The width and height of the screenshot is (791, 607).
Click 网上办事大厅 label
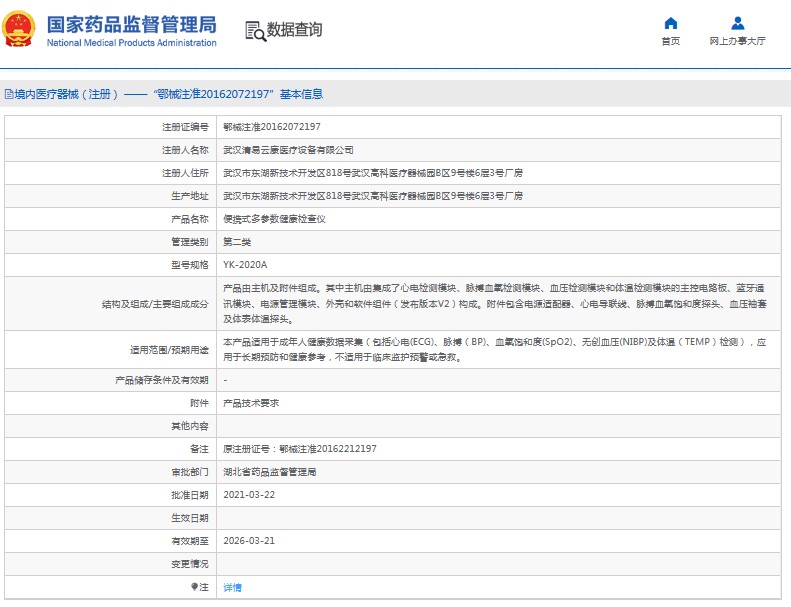tap(738, 41)
